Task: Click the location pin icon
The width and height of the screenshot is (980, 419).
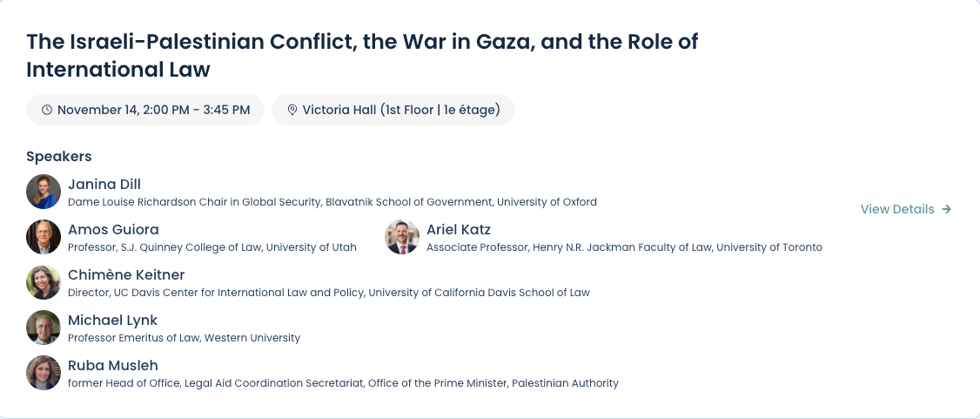Action: point(292,111)
